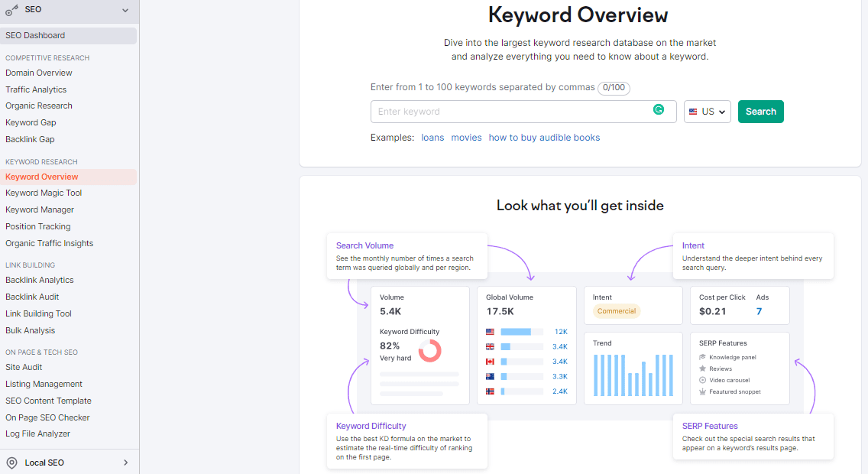
Task: Go to Position Tracking
Action: pyautogui.click(x=38, y=226)
